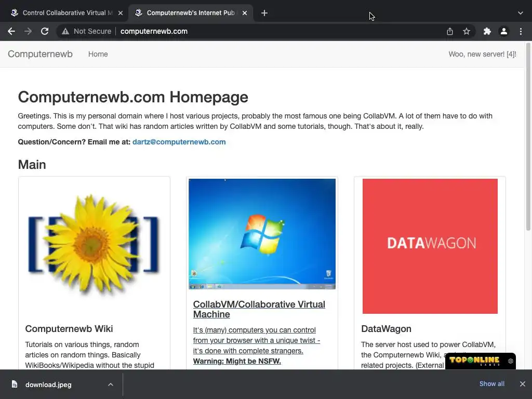Screen dimensions: 532x399
Task: Reload the page with the refresh icon
Action: pyautogui.click(x=45, y=31)
